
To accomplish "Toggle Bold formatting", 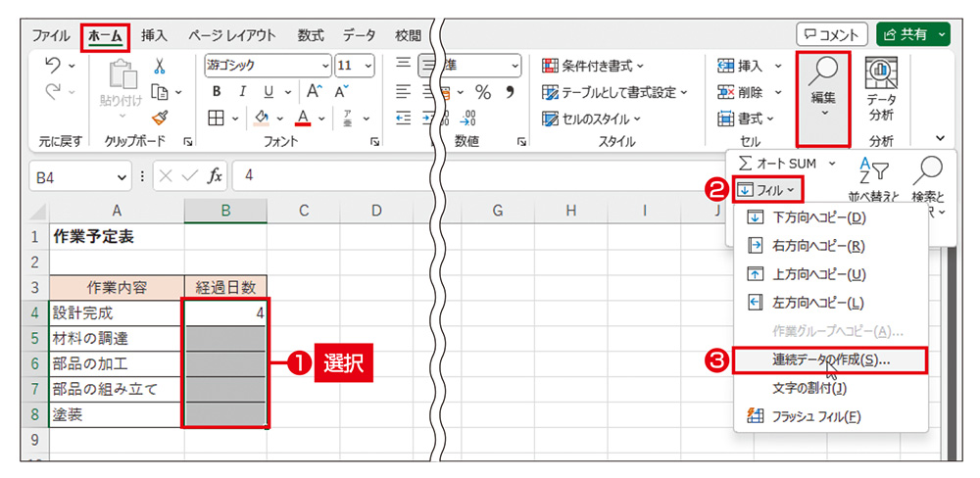I will [x=217, y=92].
